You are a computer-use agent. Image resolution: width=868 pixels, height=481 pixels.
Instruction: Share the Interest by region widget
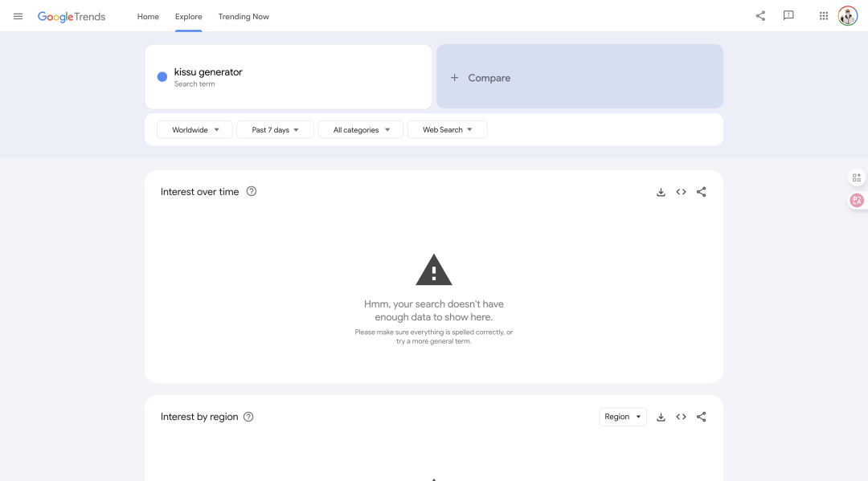[x=702, y=417]
